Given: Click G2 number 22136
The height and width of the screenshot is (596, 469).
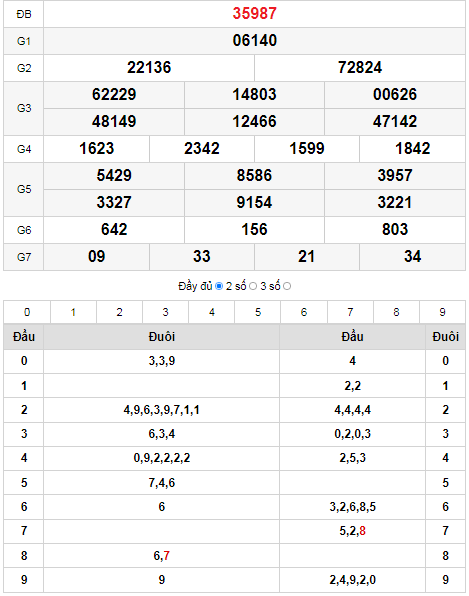Looking at the screenshot, I should point(149,68).
